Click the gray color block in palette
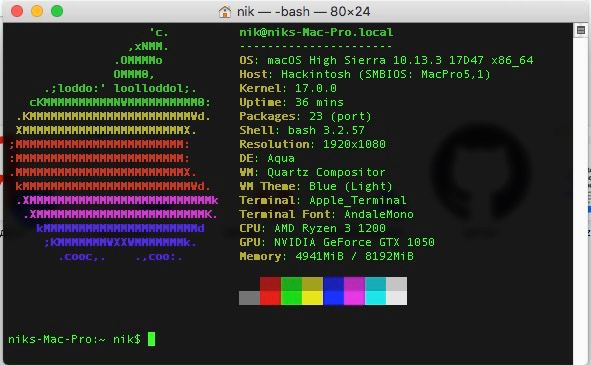The image size is (591, 365). tap(249, 298)
